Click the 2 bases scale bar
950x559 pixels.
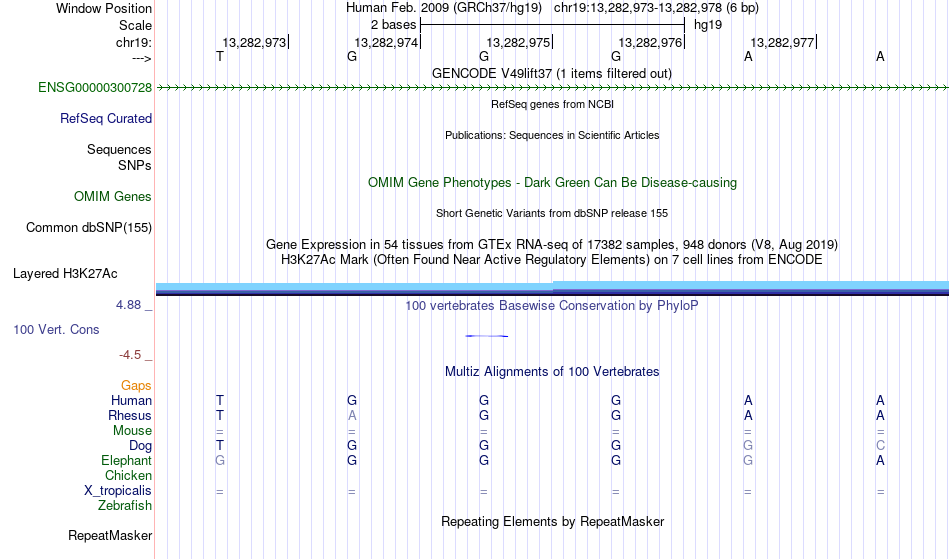click(552, 25)
